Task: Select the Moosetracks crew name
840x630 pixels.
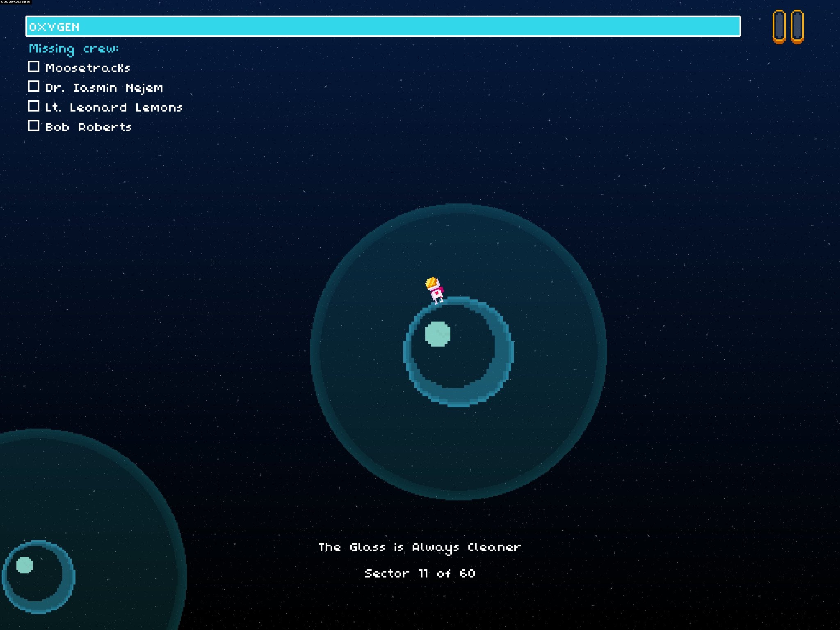Action: click(87, 68)
